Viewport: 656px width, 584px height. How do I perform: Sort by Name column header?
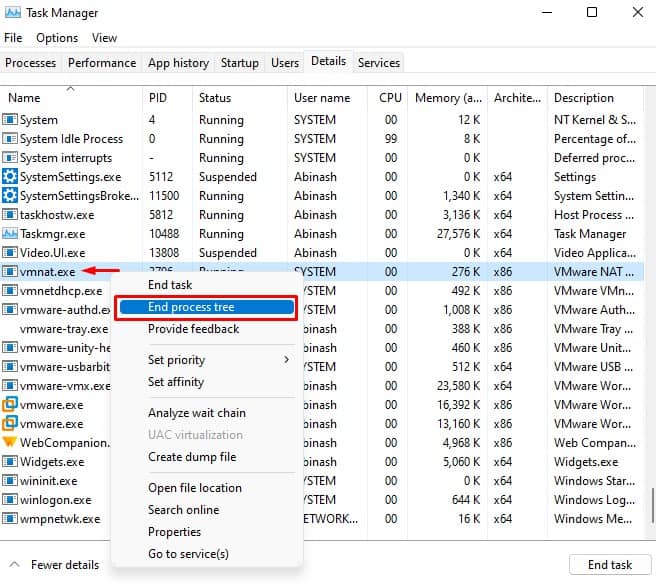[x=24, y=98]
